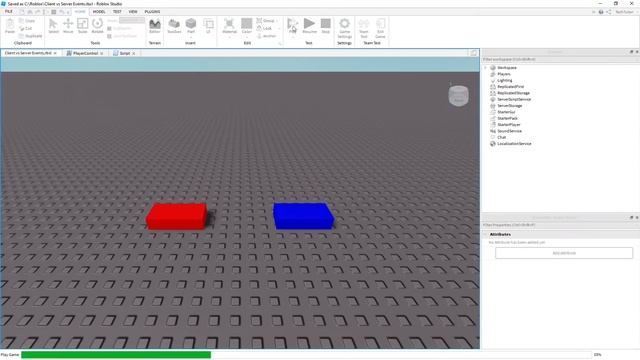Collapse the Attributes section
Screen dimensions: 640x360
486,234
